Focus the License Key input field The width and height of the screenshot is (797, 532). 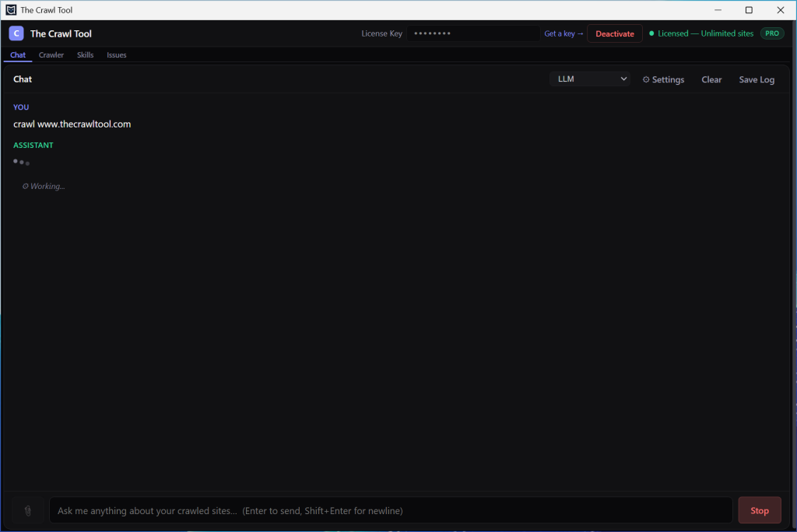[472, 33]
